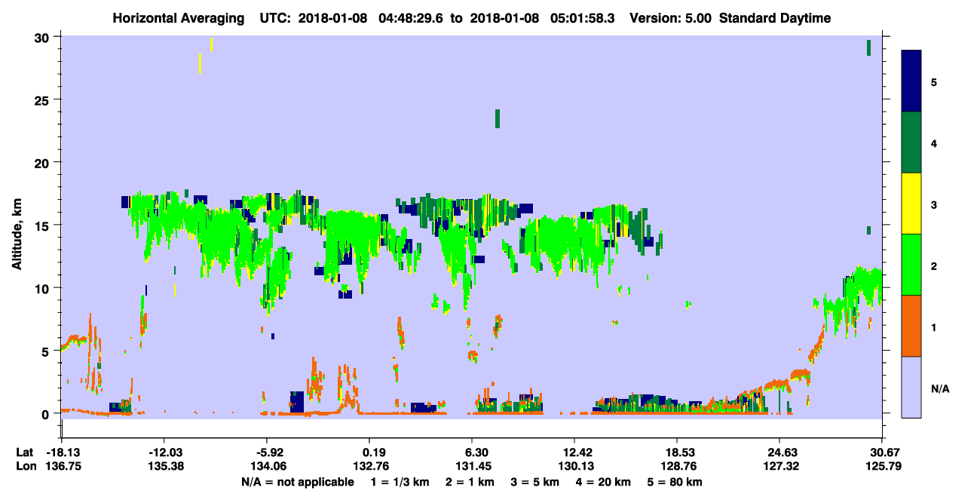Click longitude value 131.45
980x503 pixels.
coord(472,466)
